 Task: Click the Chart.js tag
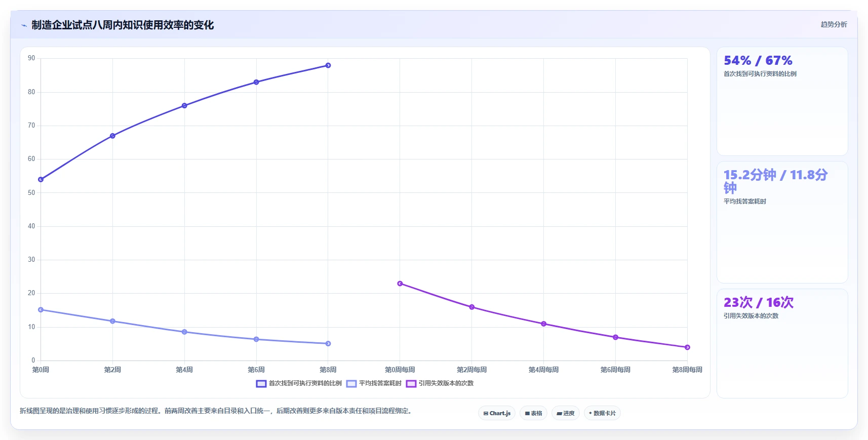click(x=497, y=413)
